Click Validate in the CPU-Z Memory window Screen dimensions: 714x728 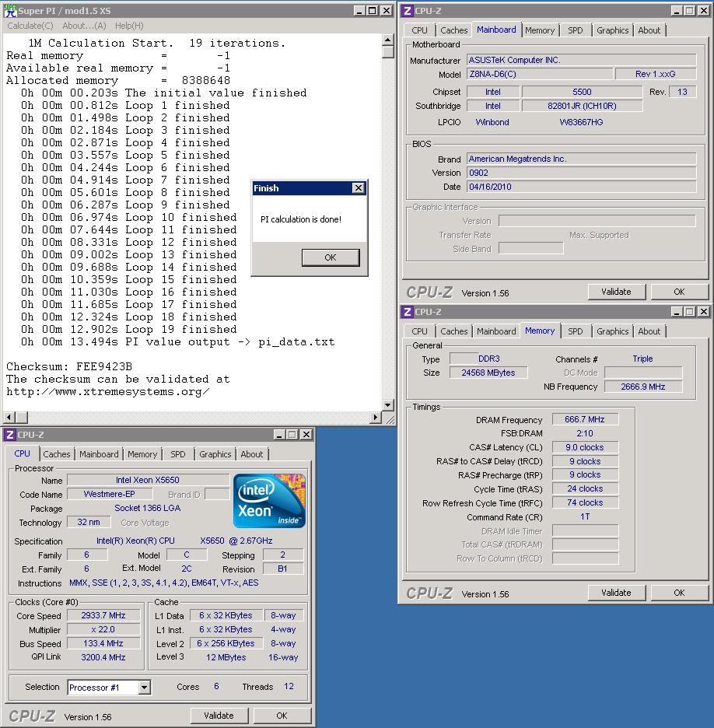tap(616, 593)
